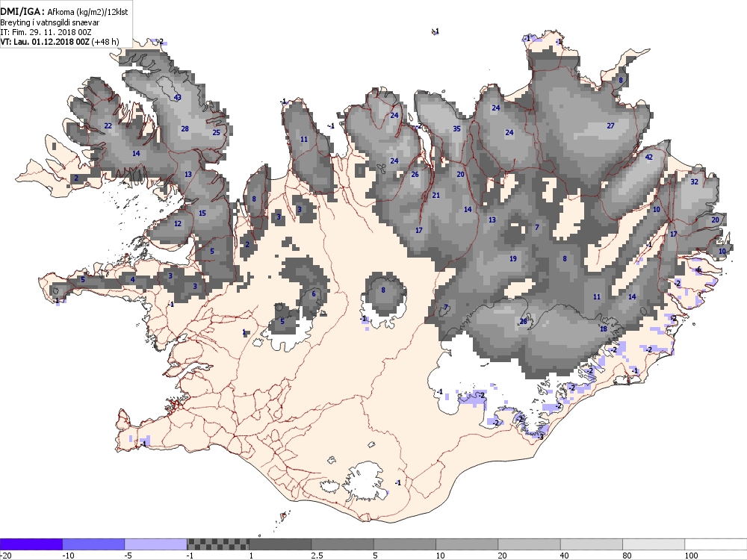Click the '-20' legend label
Viewport: 747px width, 560px height.
(x=6, y=556)
